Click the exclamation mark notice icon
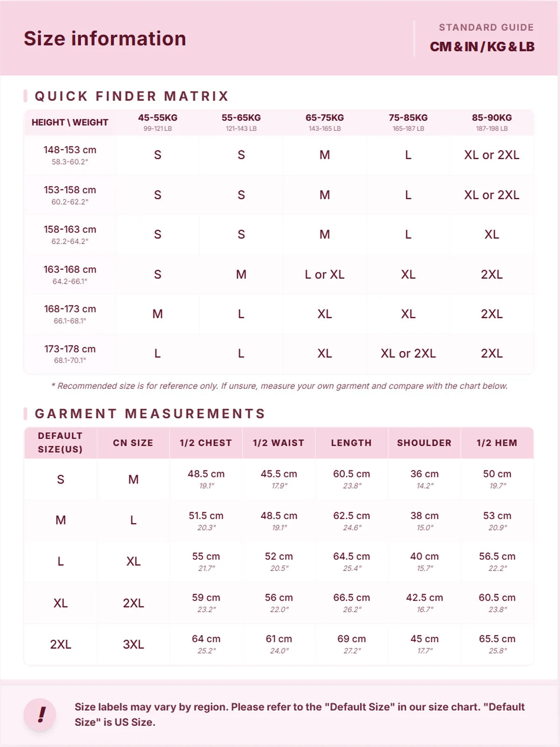This screenshot has height=747, width=560. click(x=40, y=714)
